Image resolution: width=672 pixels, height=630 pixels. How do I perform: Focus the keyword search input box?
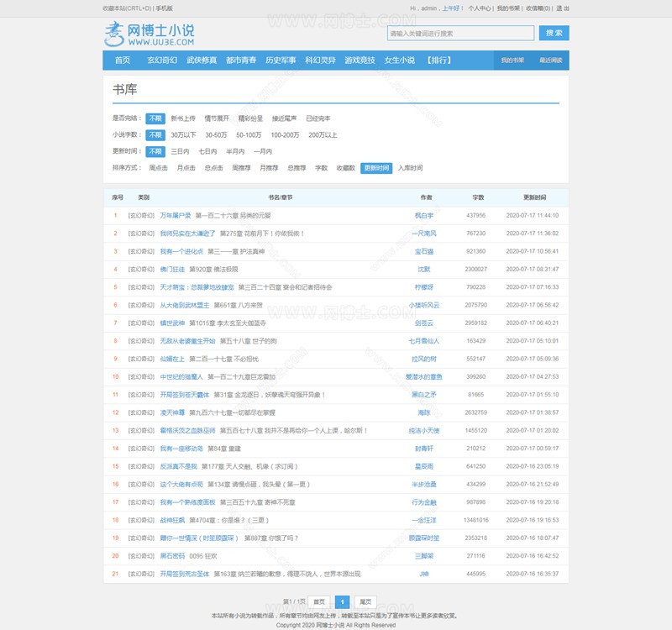coord(460,33)
